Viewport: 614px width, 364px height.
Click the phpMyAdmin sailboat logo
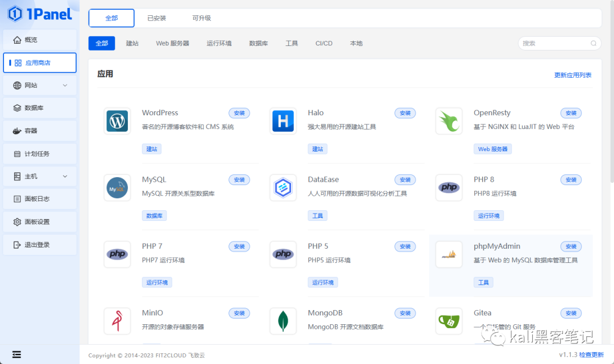point(449,254)
